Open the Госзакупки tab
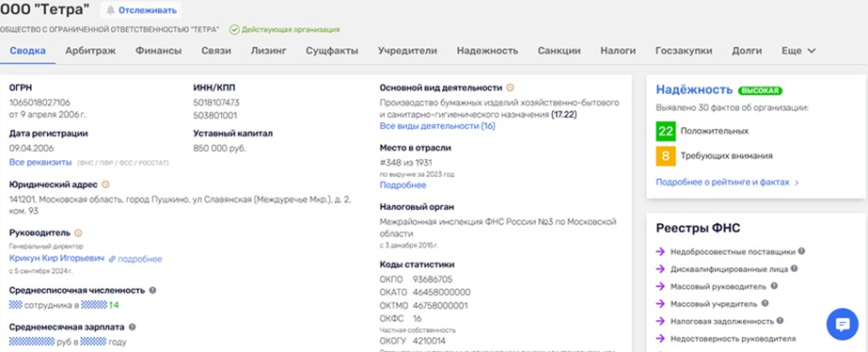Screen dimensions: 868x352 [684, 51]
